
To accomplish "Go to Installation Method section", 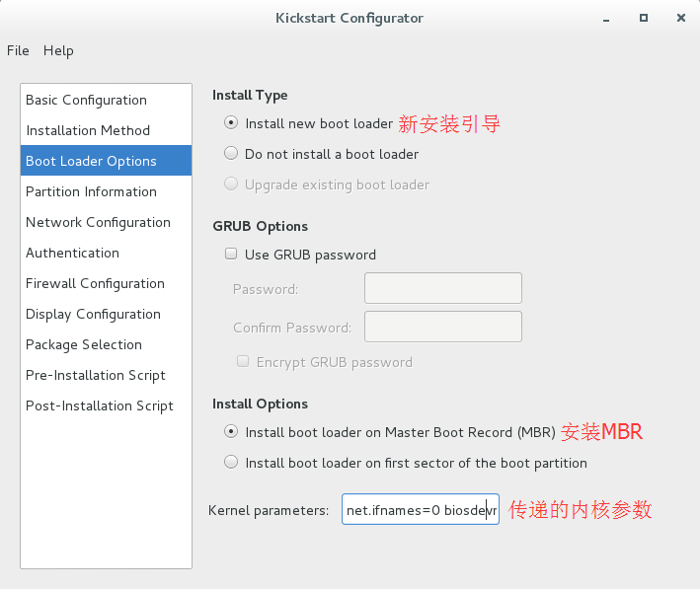I will click(107, 130).
